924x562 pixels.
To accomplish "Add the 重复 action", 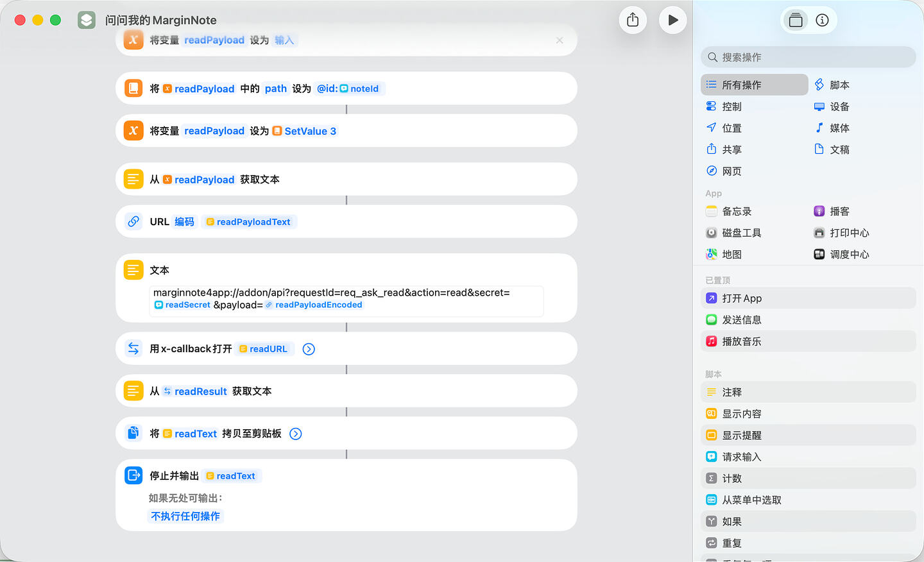I will (809, 543).
